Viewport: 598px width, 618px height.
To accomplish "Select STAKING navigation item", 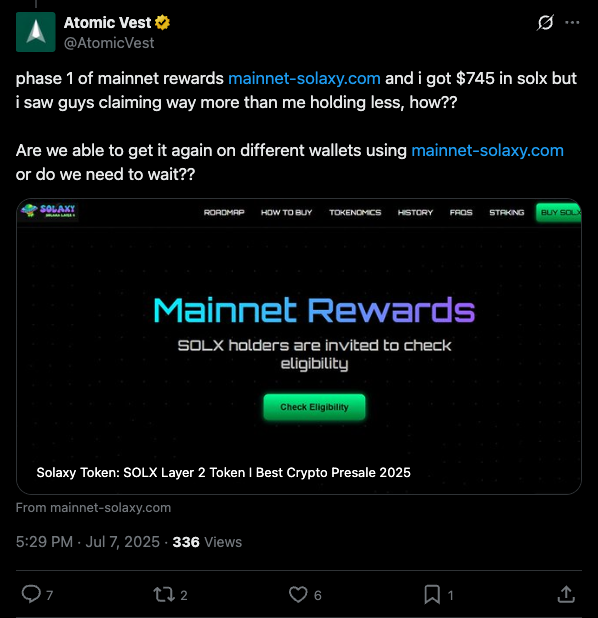I will click(x=507, y=212).
